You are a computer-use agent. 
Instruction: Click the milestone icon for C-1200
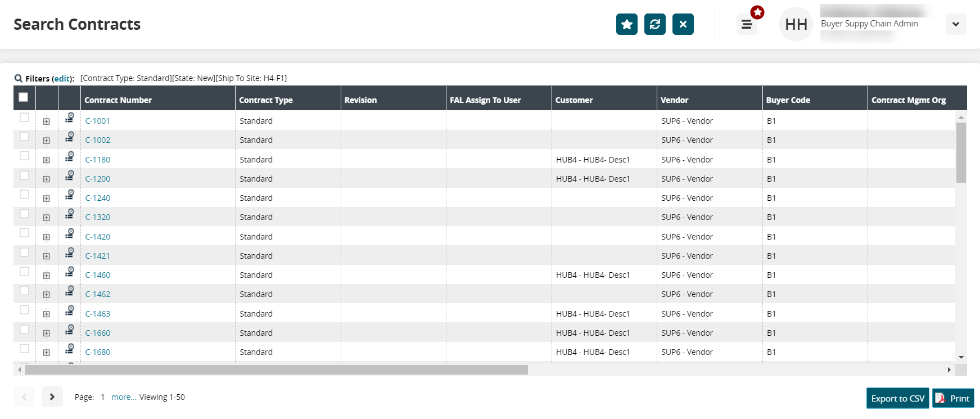click(x=70, y=175)
